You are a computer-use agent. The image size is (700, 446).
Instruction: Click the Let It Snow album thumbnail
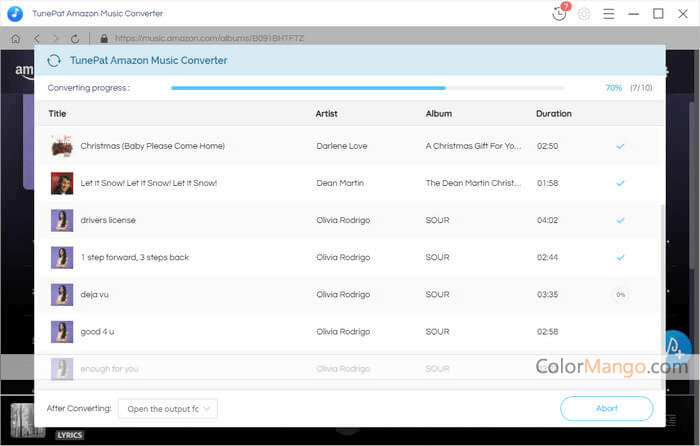(x=62, y=183)
